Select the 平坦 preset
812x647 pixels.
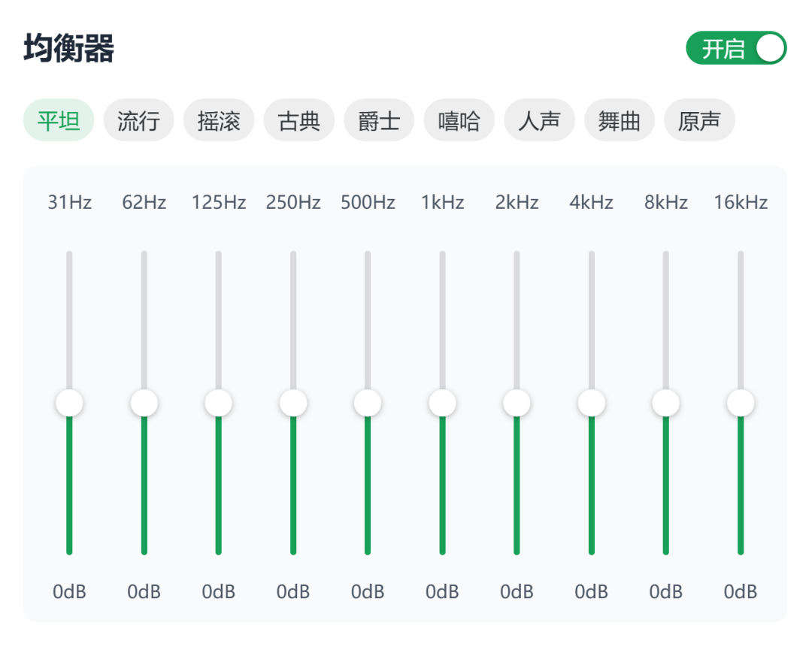tap(59, 120)
